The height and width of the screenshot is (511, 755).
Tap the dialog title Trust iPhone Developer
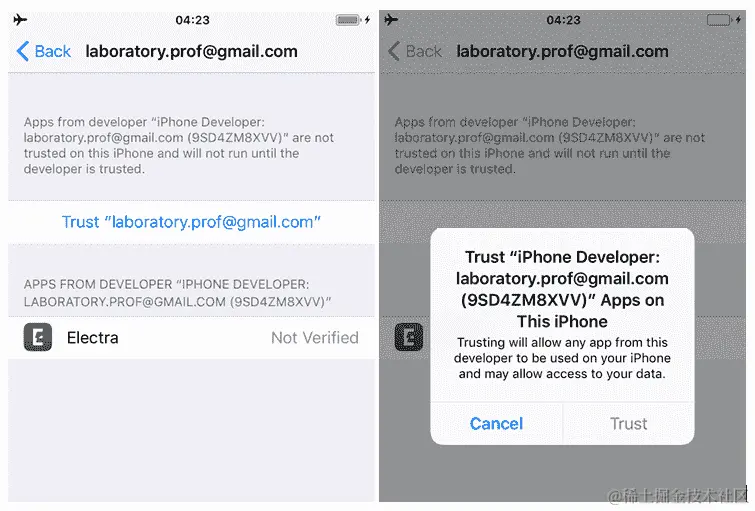click(562, 289)
